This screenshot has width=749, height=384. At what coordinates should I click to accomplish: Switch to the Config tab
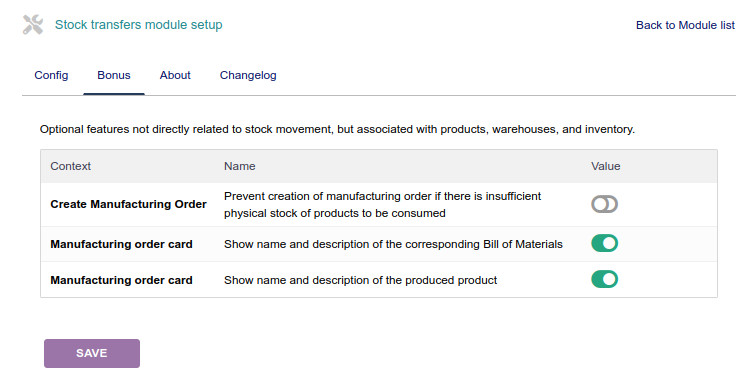pyautogui.click(x=51, y=75)
